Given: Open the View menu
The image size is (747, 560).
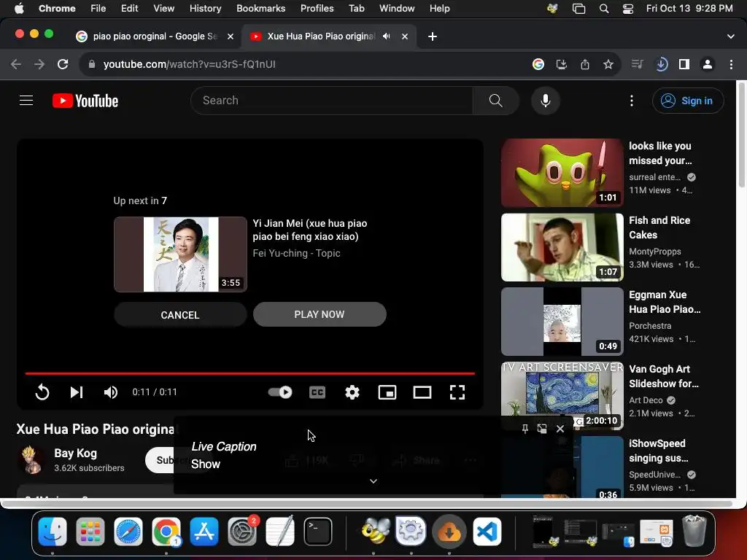Looking at the screenshot, I should (x=163, y=8).
